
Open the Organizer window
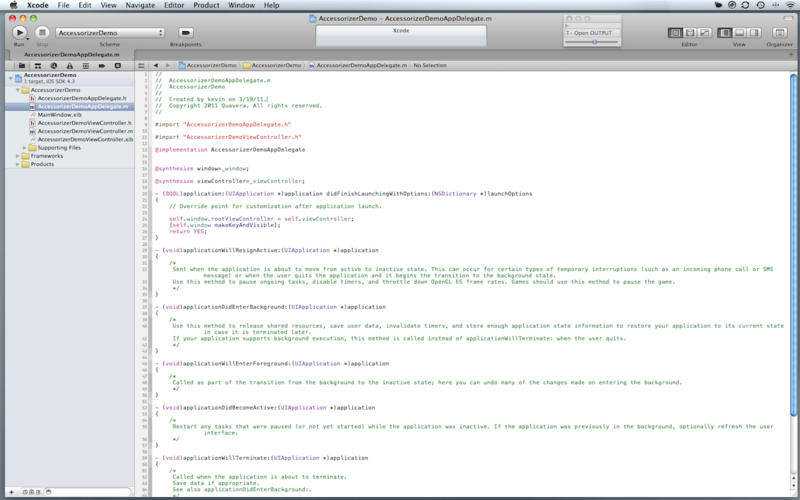(779, 33)
